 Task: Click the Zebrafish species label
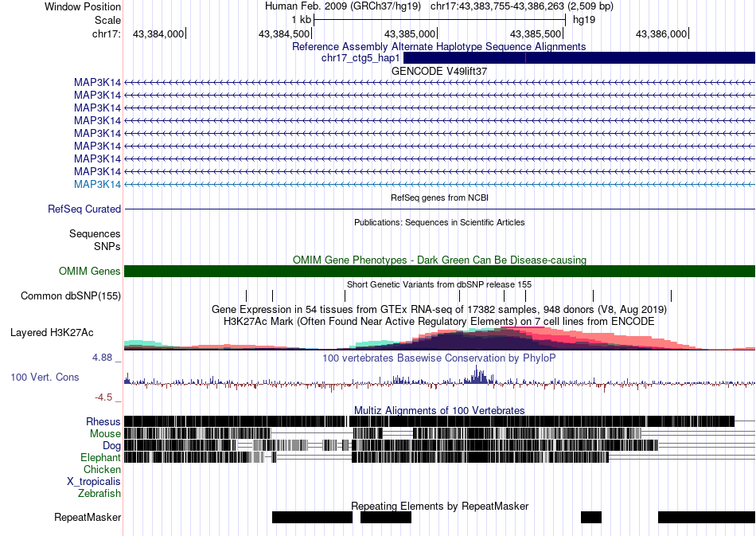pyautogui.click(x=99, y=494)
